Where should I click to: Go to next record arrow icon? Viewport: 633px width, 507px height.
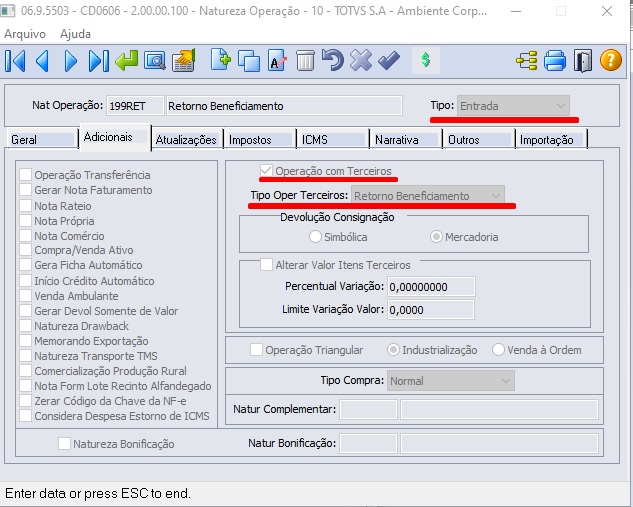pos(71,61)
